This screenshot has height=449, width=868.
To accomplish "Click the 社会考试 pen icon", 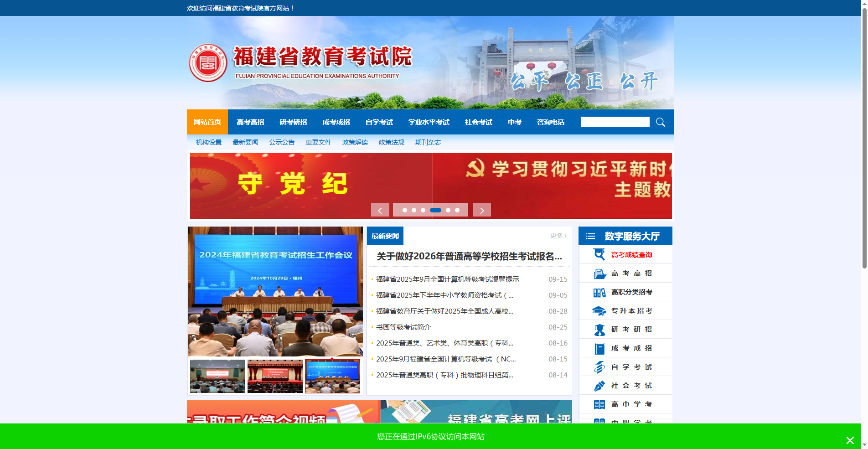I will [599, 385].
